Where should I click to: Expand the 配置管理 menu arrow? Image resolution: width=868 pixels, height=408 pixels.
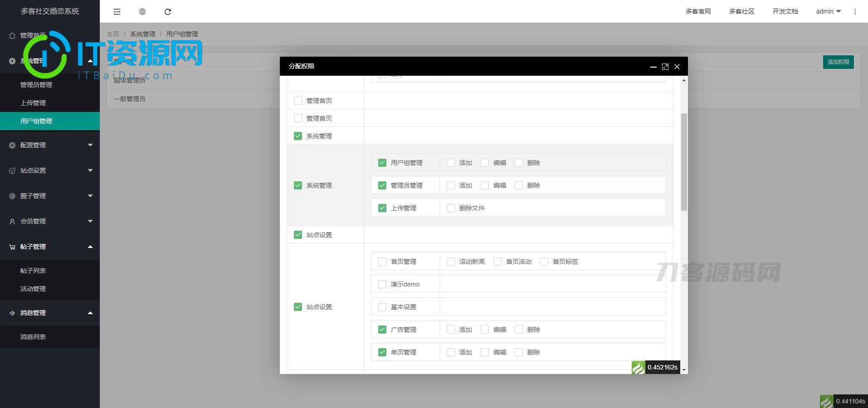(x=90, y=145)
